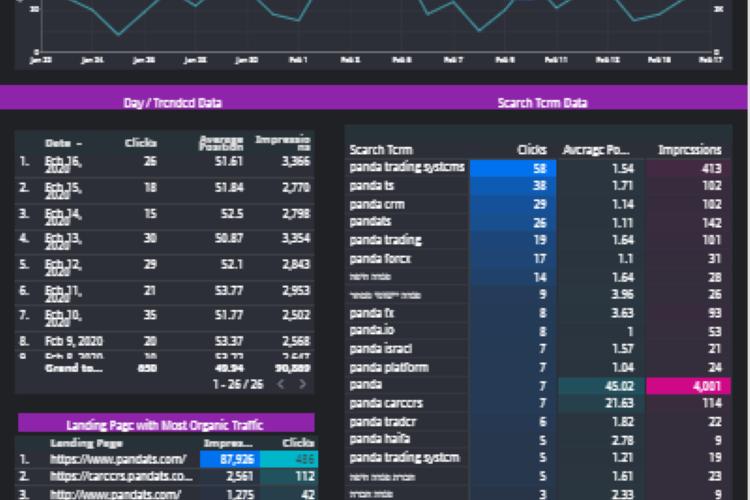Click 'Landing Page with Most Organic Traffic' header
The height and width of the screenshot is (500, 750).
(165, 425)
